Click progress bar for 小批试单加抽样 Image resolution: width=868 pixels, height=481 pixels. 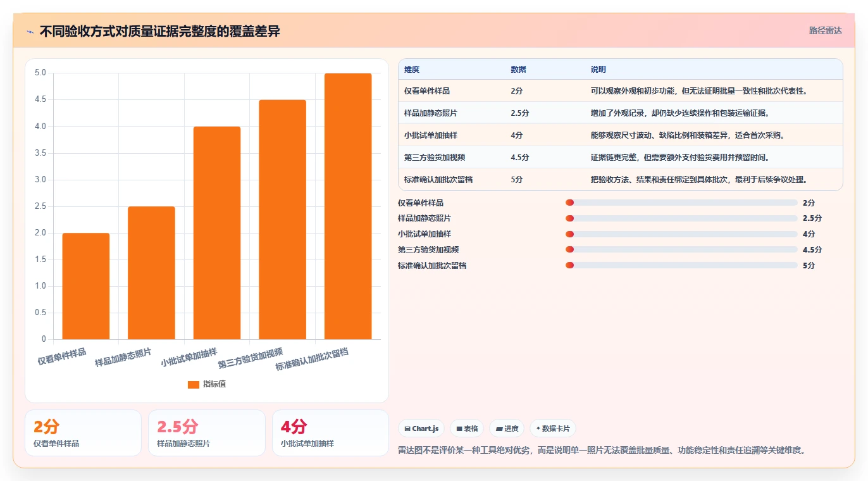coord(681,234)
